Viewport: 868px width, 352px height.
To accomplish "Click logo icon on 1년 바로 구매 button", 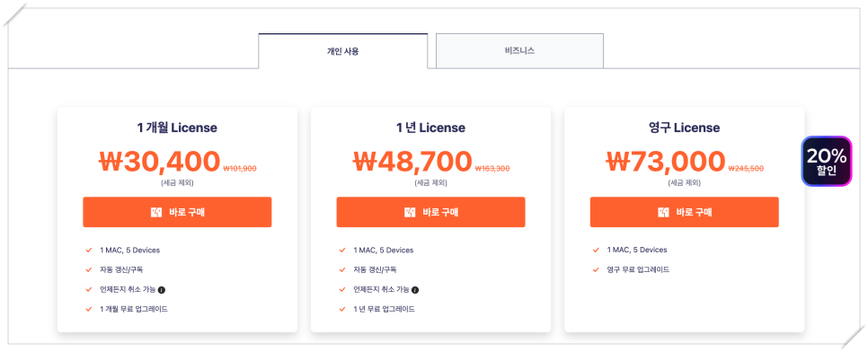I will (410, 212).
